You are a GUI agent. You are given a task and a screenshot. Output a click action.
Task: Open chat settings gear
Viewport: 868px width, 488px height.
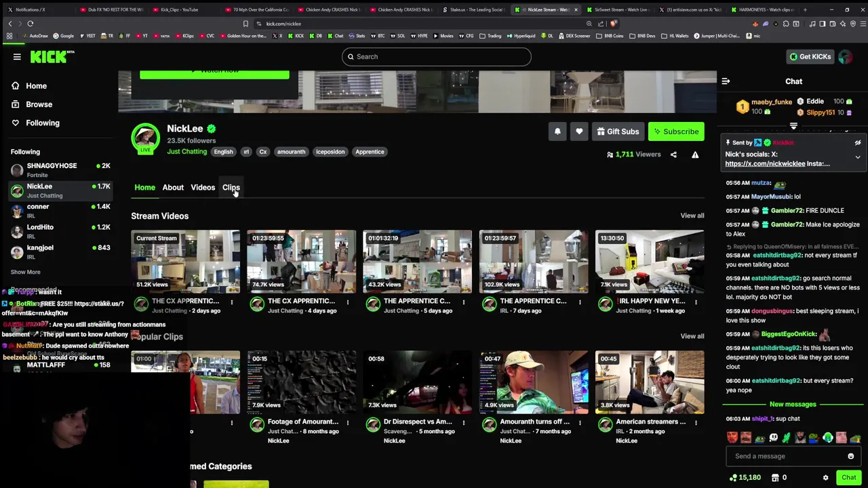[x=825, y=478]
